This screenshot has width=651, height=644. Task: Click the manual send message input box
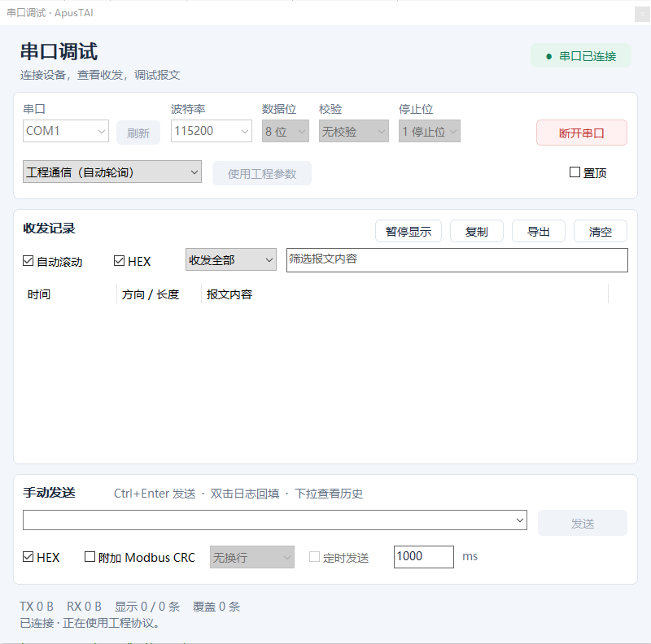(x=268, y=520)
